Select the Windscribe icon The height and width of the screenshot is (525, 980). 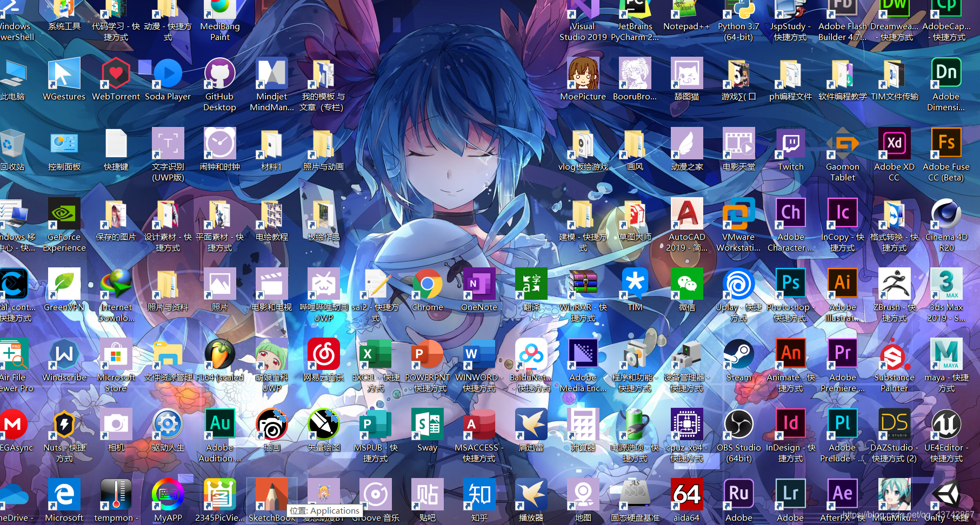coord(64,354)
